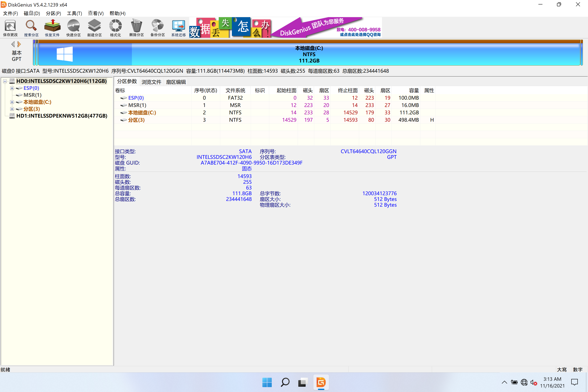Expand 本地磁盘(C:) in the disk tree
Screen dimensions: 588x392
coord(12,102)
